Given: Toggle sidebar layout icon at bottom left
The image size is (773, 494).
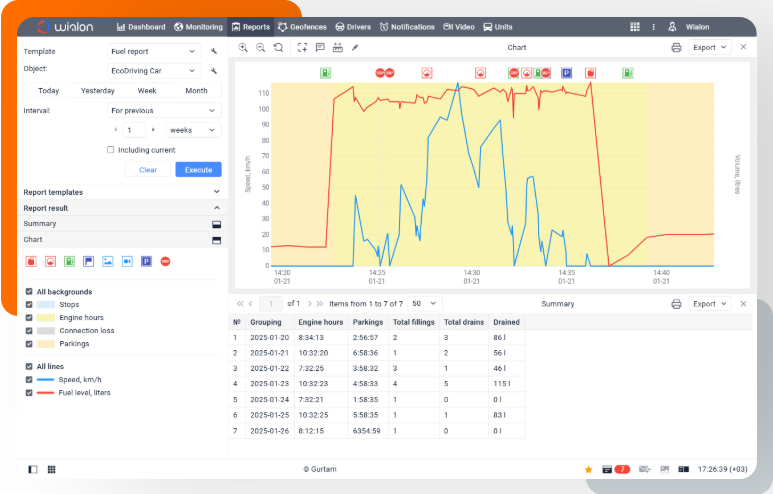Looking at the screenshot, I should pyautogui.click(x=33, y=469).
